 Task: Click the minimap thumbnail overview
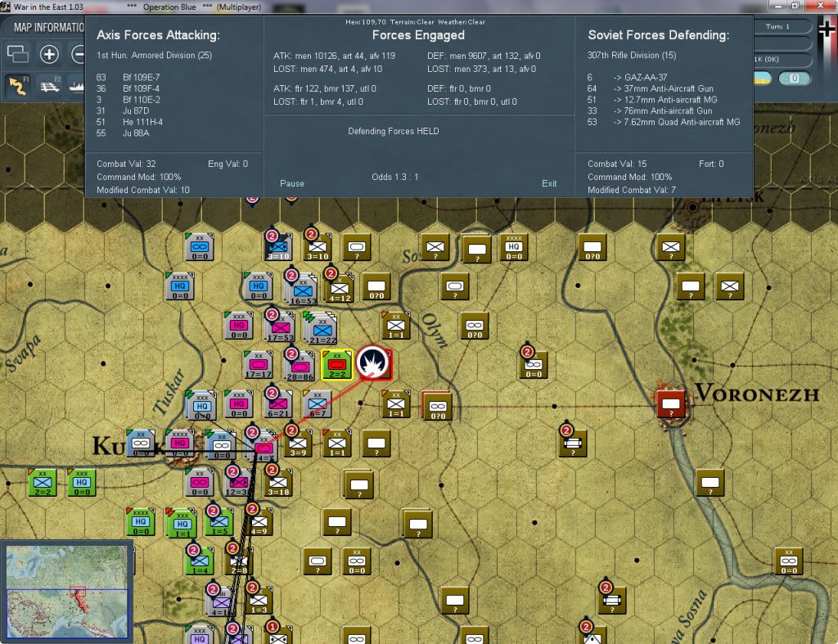tap(67, 592)
